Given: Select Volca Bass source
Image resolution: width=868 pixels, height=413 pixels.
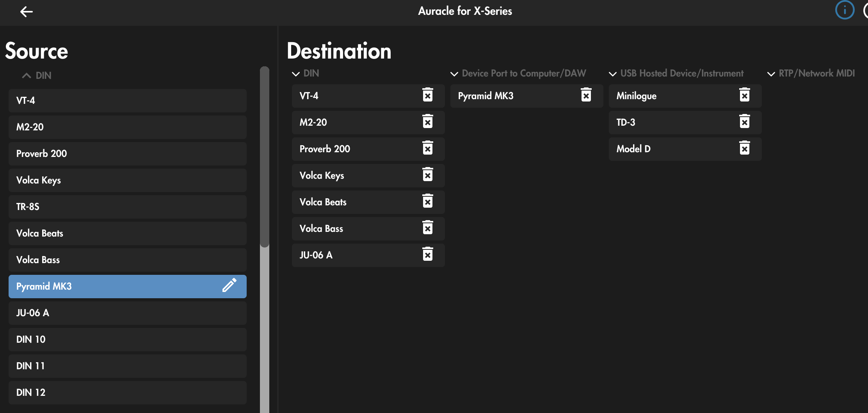Looking at the screenshot, I should 128,260.
